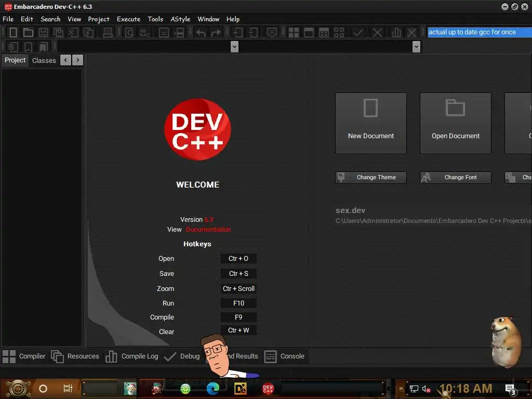Screen dimensions: 532x399
Task: Click the steampunk Start button
Action: click(18, 389)
